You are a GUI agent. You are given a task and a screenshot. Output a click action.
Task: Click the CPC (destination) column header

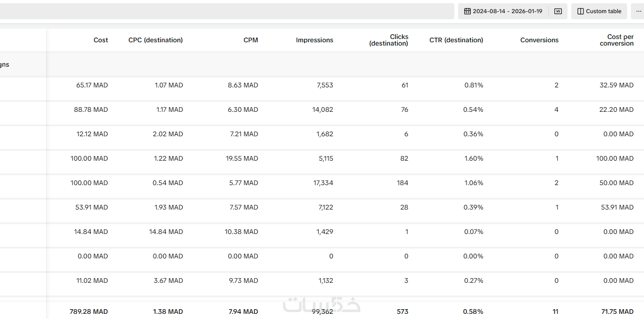tap(155, 40)
